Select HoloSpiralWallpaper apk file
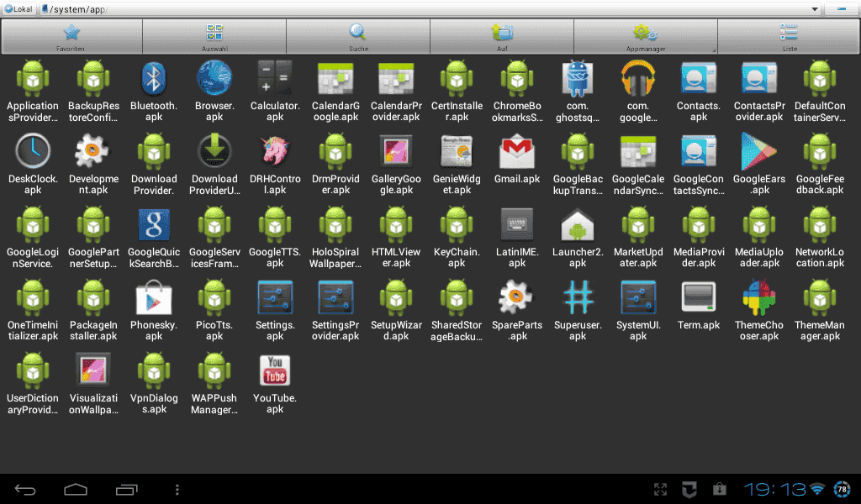861x504 pixels. 335,224
